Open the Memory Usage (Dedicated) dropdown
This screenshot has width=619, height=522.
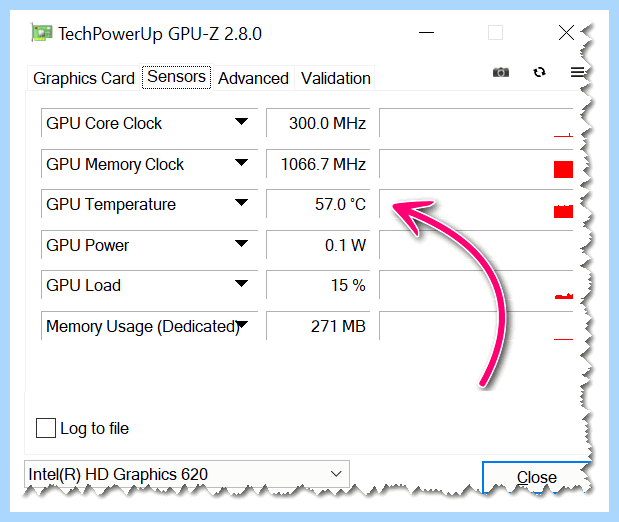click(x=150, y=325)
